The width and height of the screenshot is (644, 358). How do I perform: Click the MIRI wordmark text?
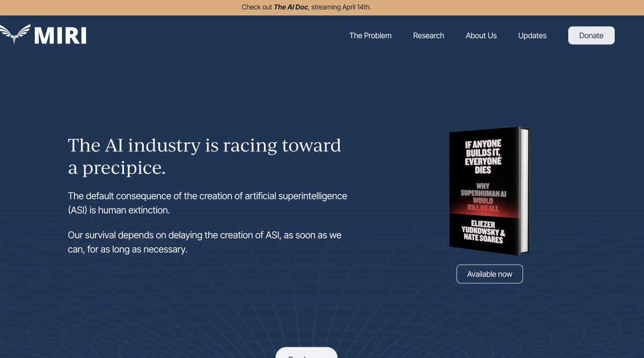(60, 35)
